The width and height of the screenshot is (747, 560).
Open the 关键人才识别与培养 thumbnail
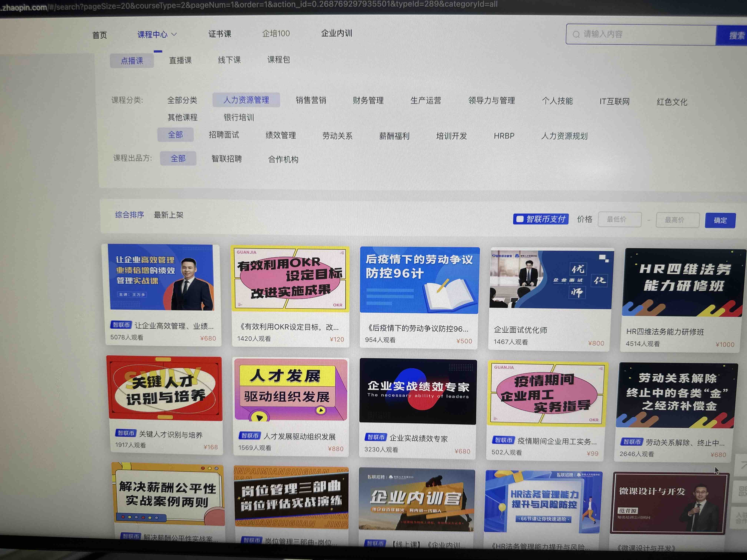pyautogui.click(x=165, y=389)
